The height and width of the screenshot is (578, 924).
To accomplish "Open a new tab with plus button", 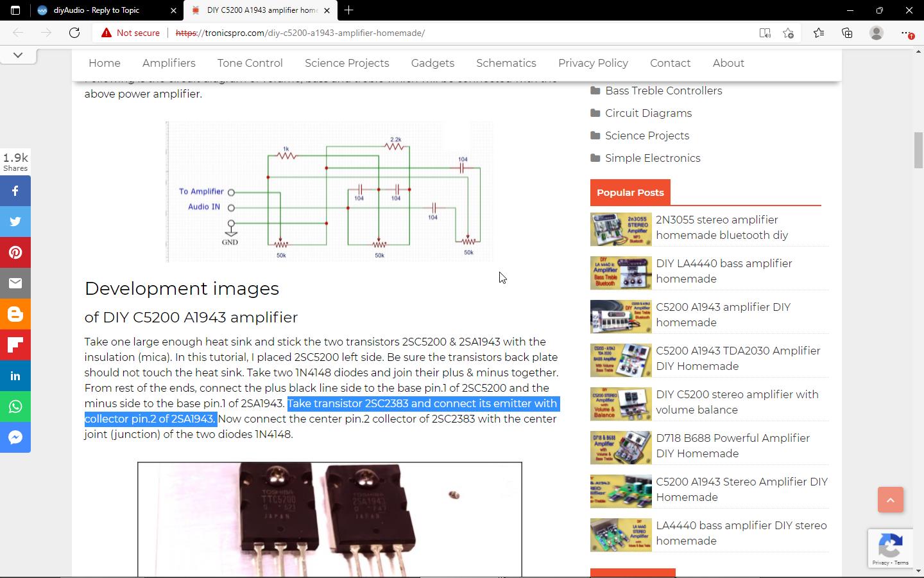I will 348,10.
